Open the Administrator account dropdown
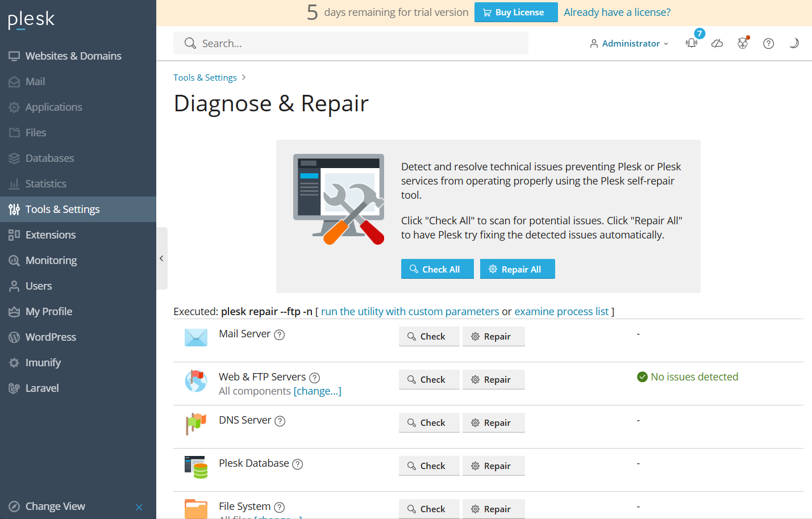This screenshot has height=519, width=812. pyautogui.click(x=629, y=43)
